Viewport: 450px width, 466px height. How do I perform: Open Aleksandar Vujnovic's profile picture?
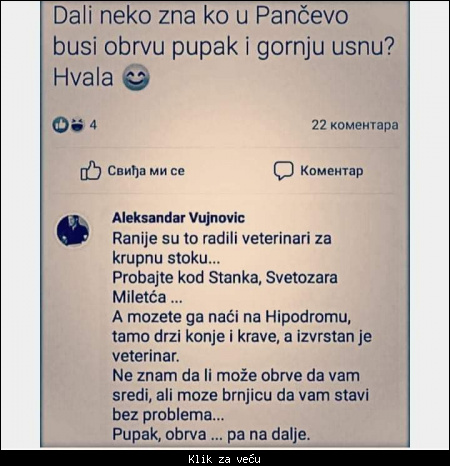coord(73,231)
